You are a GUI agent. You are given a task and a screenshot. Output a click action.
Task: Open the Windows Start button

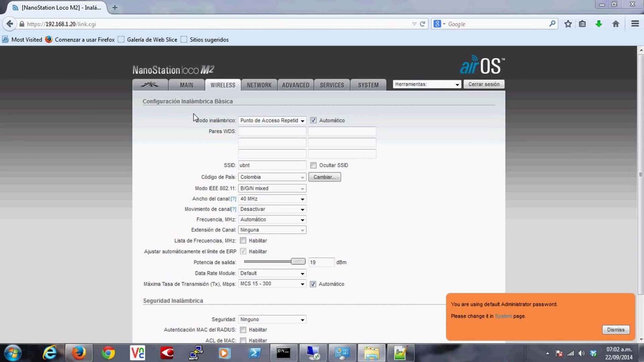coord(13,353)
